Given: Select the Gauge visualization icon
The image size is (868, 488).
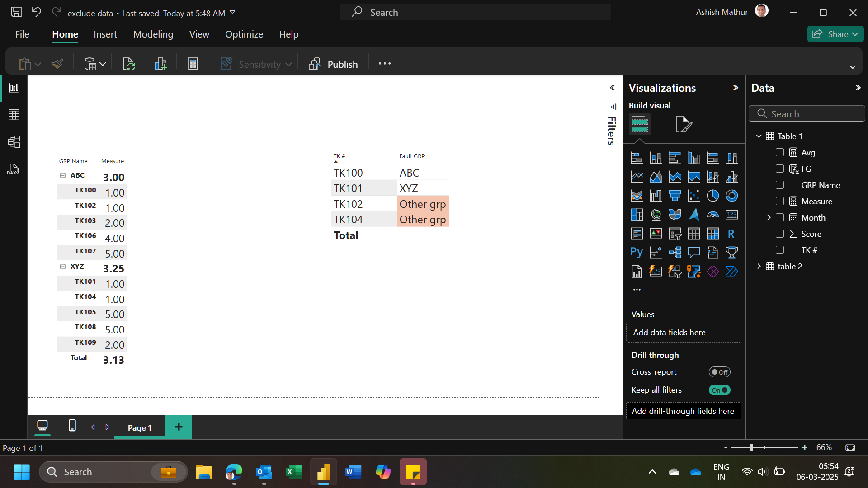Looking at the screenshot, I should 713,215.
